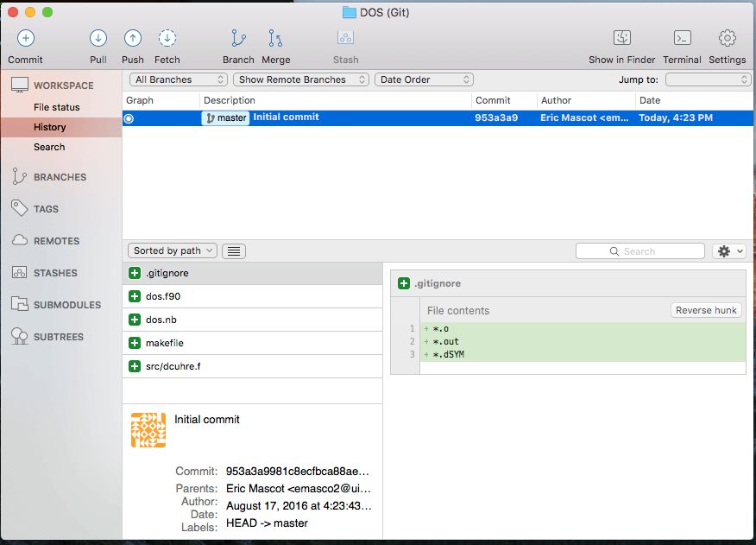Image resolution: width=756 pixels, height=545 pixels.
Task: Open the STASHES section label
Action: click(x=55, y=273)
